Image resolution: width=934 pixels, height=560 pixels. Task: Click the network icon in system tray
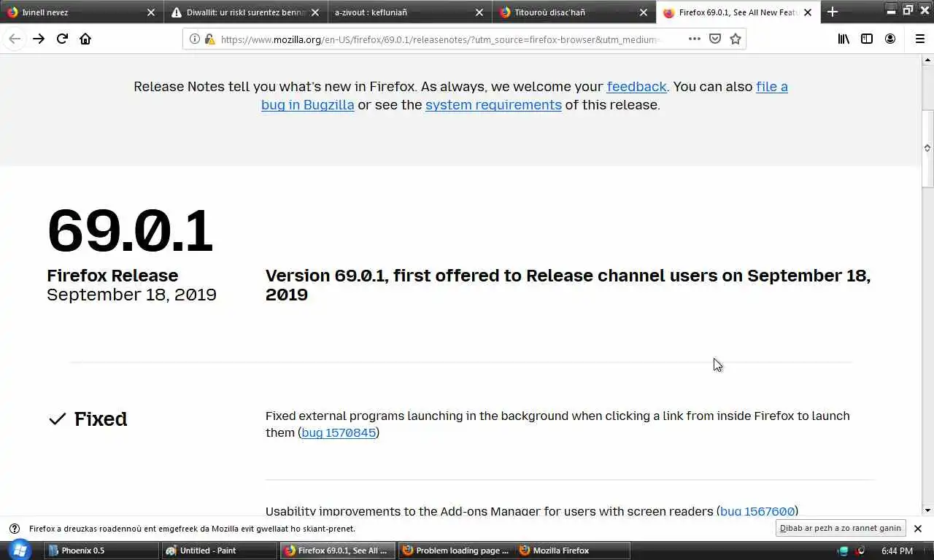point(844,551)
